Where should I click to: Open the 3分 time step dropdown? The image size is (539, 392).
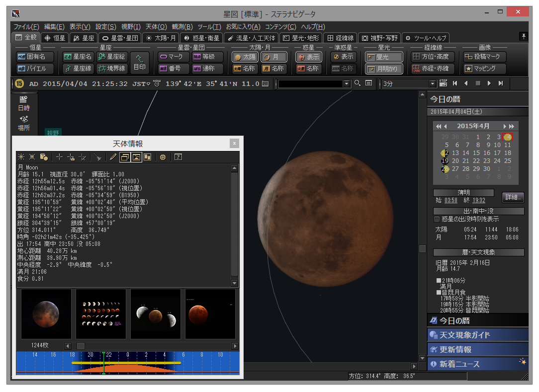point(433,84)
